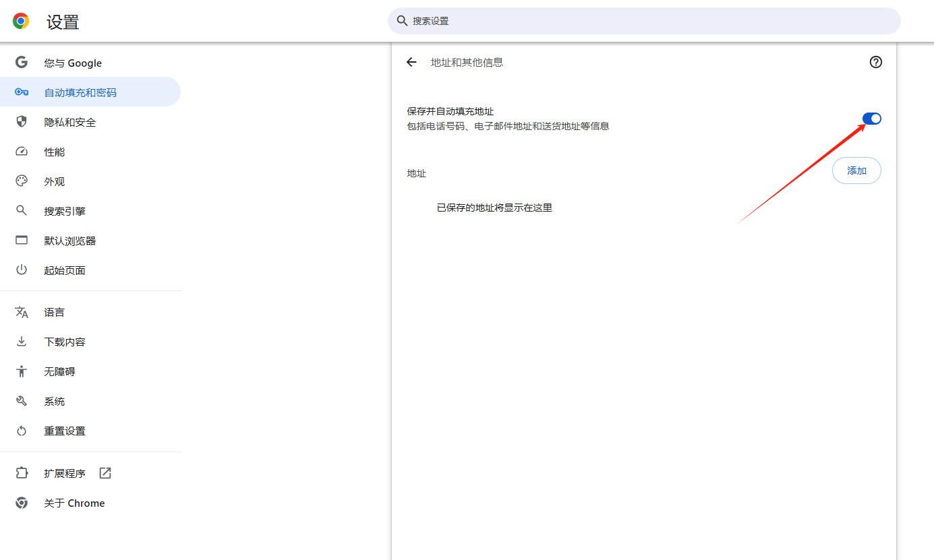Image resolution: width=934 pixels, height=560 pixels.
Task: Click the translate icon for languages
Action: click(x=22, y=312)
